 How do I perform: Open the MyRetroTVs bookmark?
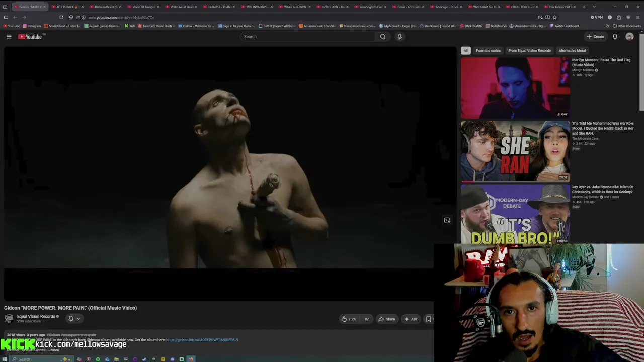[x=496, y=26]
